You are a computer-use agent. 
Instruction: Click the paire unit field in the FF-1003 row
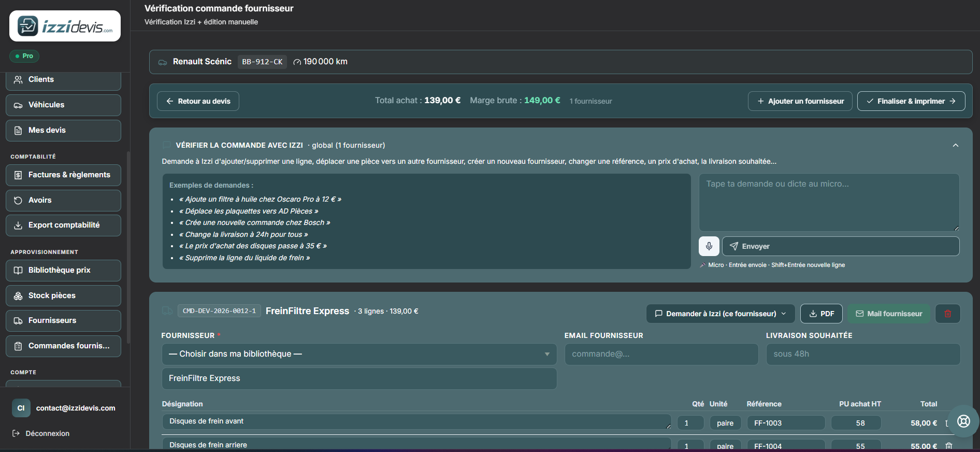click(x=725, y=423)
